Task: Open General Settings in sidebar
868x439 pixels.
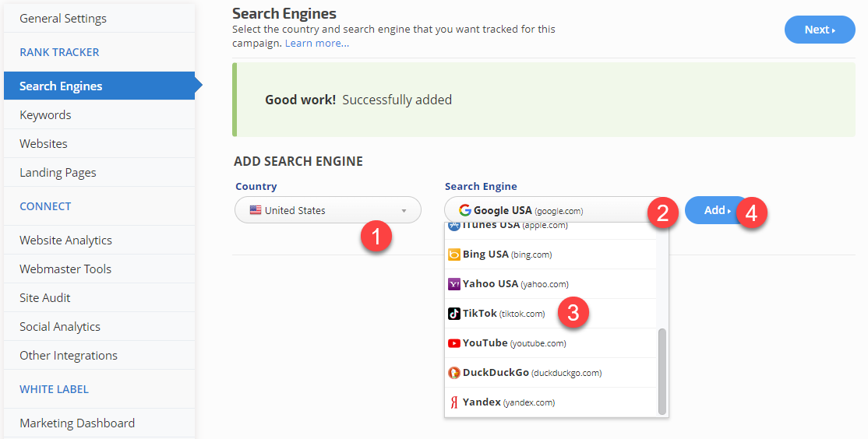Action: click(63, 19)
